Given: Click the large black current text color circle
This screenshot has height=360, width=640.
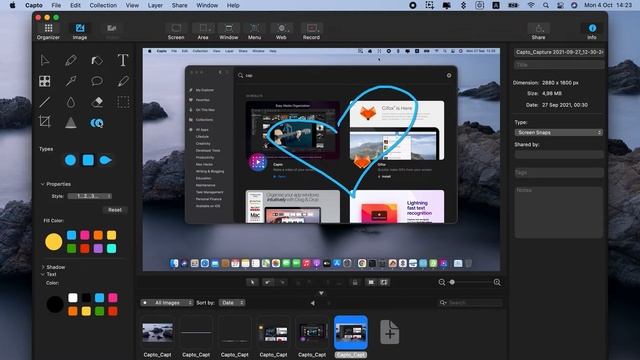Looking at the screenshot, I should coord(55,304).
